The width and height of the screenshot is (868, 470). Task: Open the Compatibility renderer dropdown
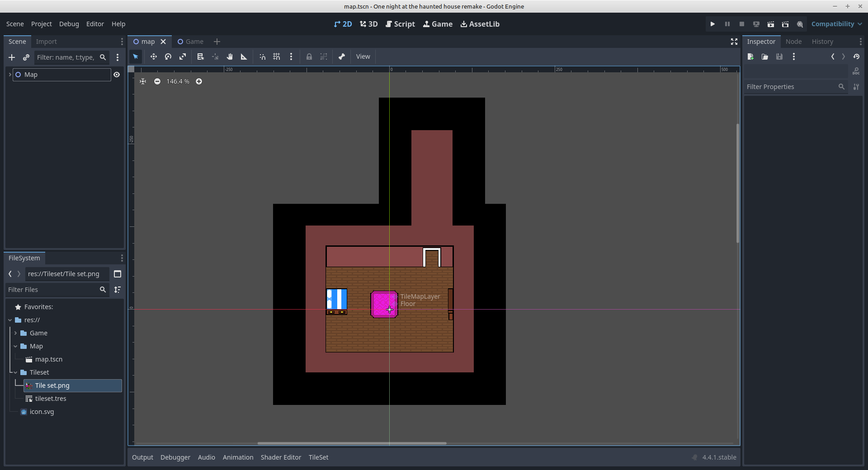click(836, 24)
